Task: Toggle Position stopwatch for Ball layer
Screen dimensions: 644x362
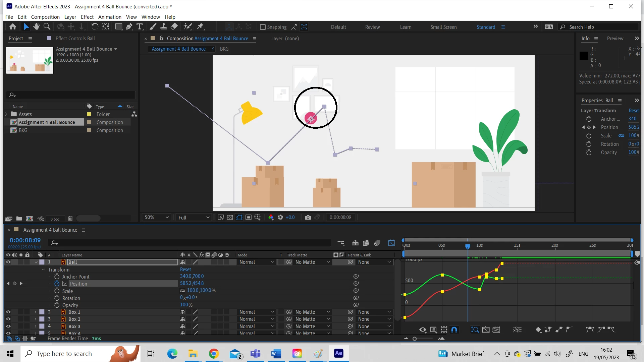Action: [57, 284]
